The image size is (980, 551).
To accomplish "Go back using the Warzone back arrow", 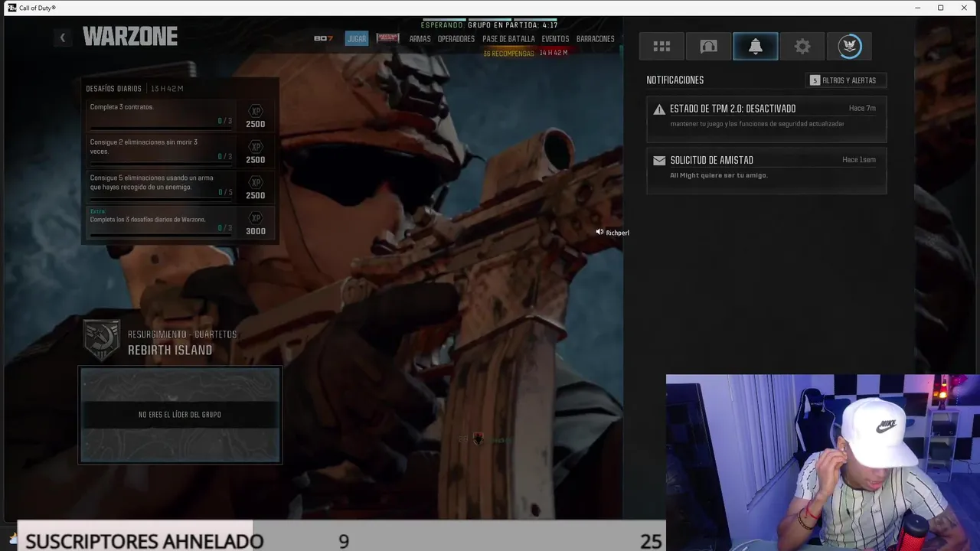I will tap(63, 37).
